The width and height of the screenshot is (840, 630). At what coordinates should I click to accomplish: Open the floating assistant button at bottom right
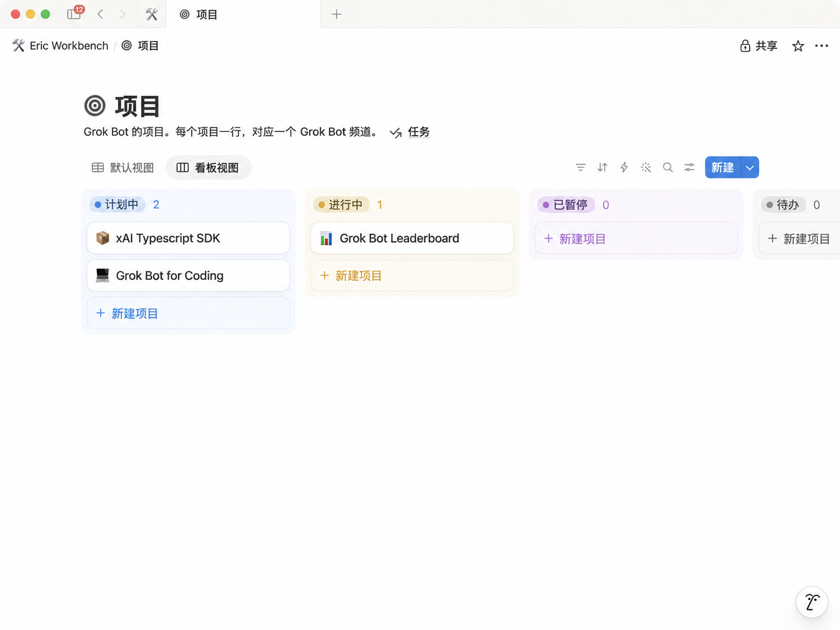pyautogui.click(x=812, y=602)
